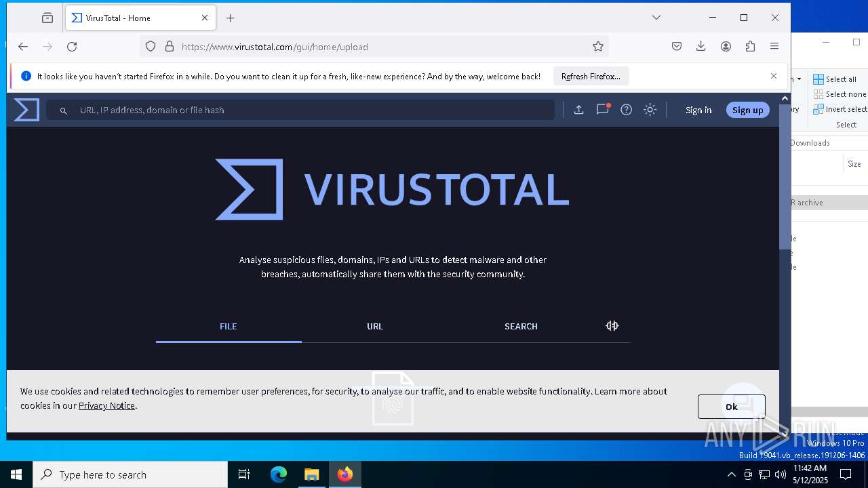Open Task View on taskbar
This screenshot has height=488, width=868.
[x=244, y=474]
